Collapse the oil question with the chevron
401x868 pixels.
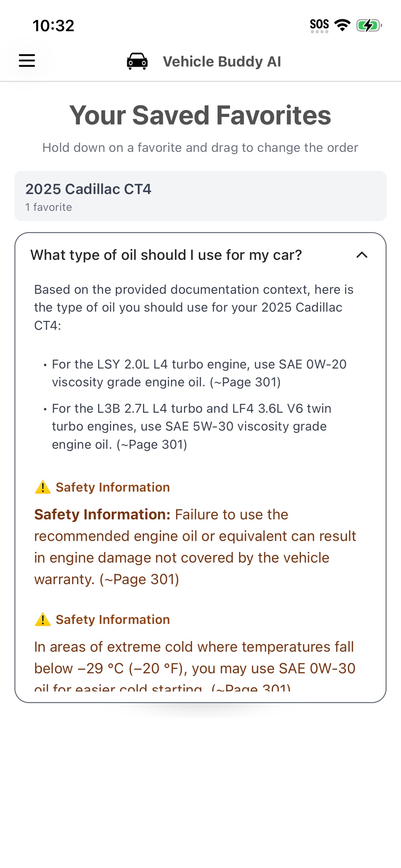click(x=362, y=255)
